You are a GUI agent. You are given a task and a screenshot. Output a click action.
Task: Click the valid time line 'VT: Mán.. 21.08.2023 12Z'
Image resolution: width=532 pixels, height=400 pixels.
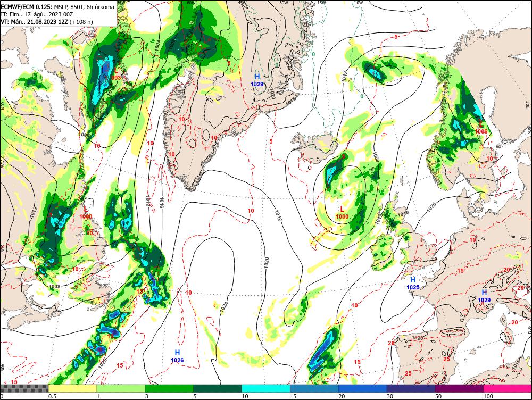click(34, 22)
